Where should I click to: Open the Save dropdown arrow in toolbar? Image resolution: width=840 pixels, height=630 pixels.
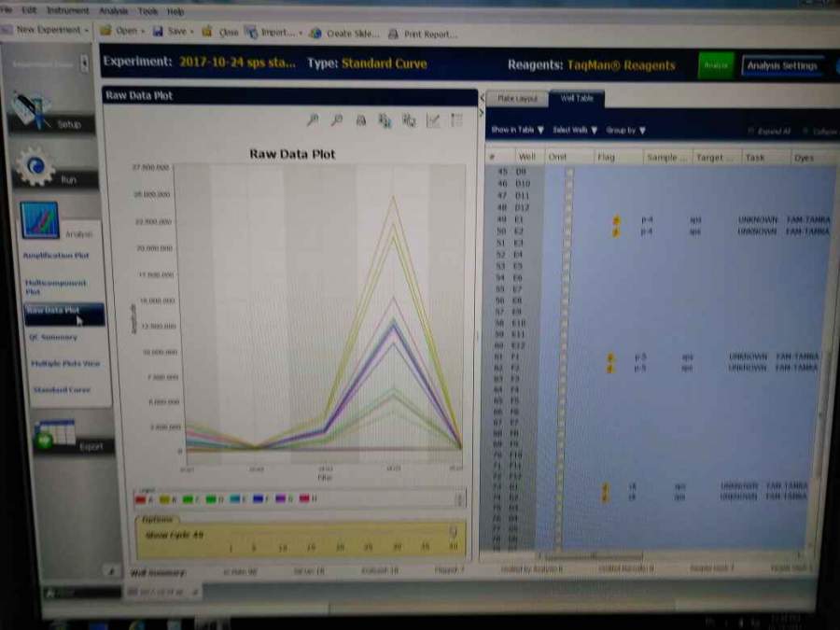[191, 32]
